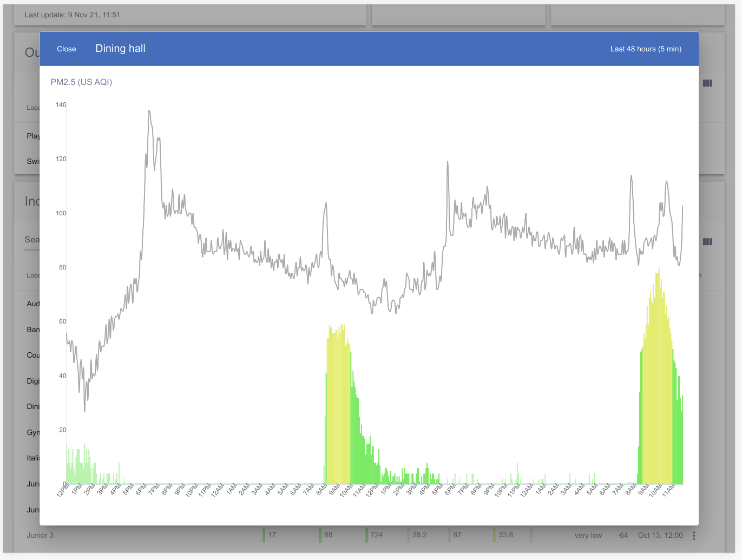
Task: Open column chooser in the lower table
Action: click(707, 242)
